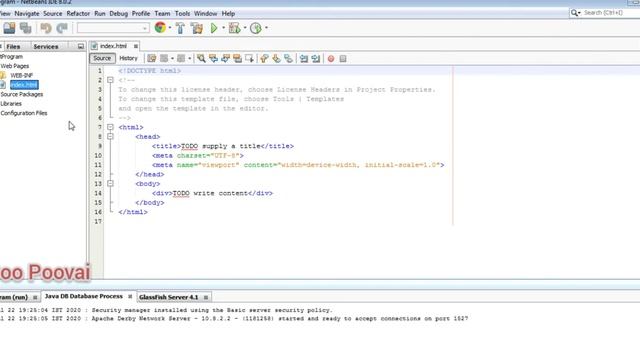
Task: Close the GlassFish Server 4.1 tab
Action: [206, 297]
